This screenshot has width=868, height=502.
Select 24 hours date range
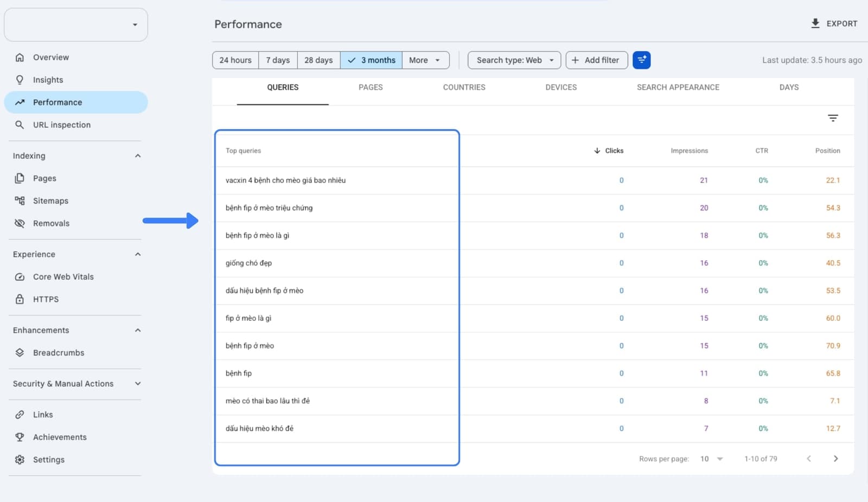(x=235, y=60)
